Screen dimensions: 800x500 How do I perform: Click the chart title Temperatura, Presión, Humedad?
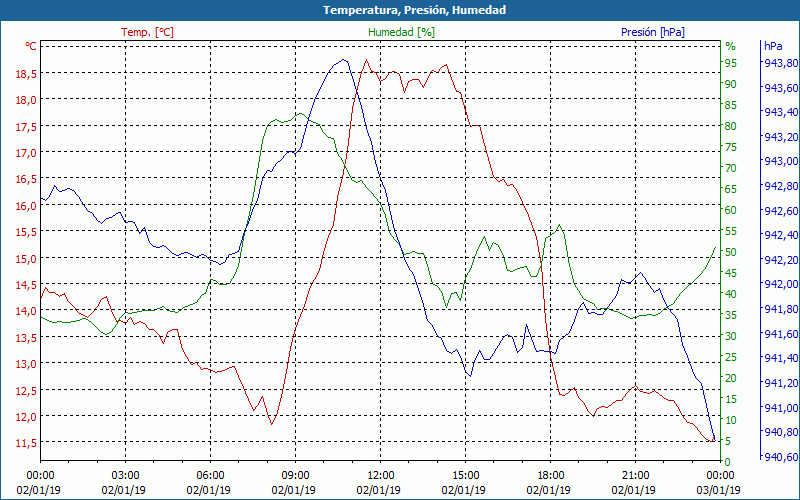pyautogui.click(x=414, y=10)
